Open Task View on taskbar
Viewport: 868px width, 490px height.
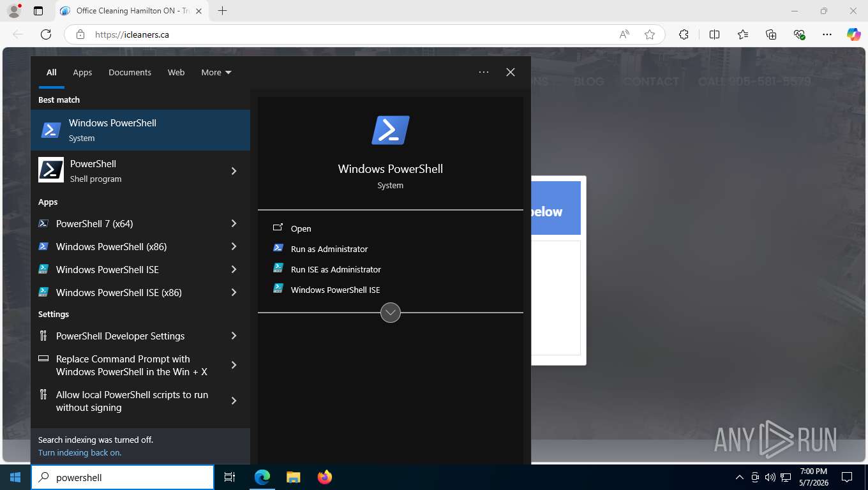230,477
